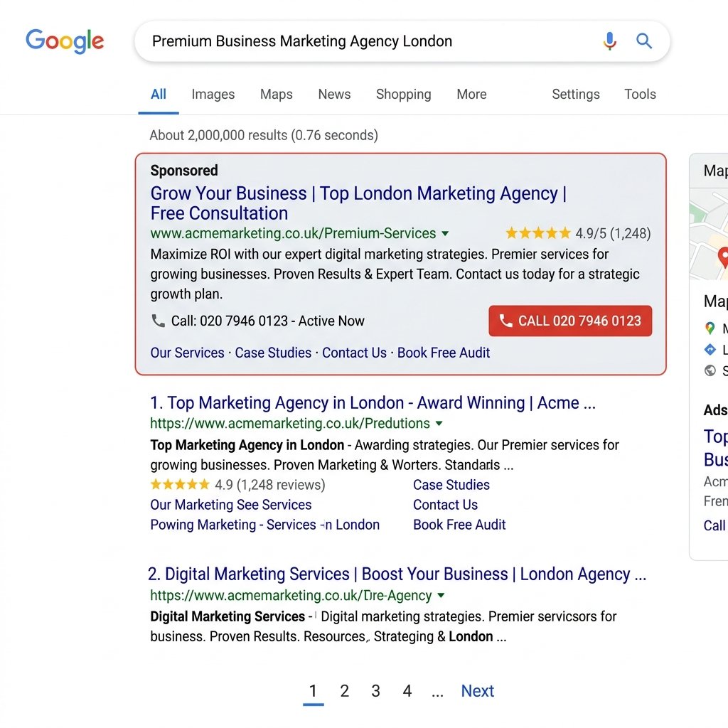Open 'Book Free Audit' sitelink in sponsored ad
The width and height of the screenshot is (728, 728).
[x=444, y=353]
